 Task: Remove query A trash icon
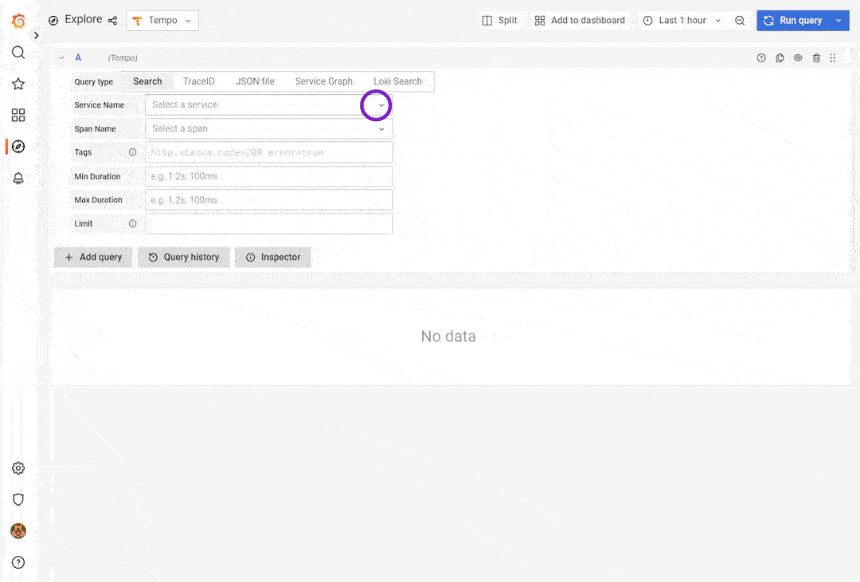tap(816, 58)
